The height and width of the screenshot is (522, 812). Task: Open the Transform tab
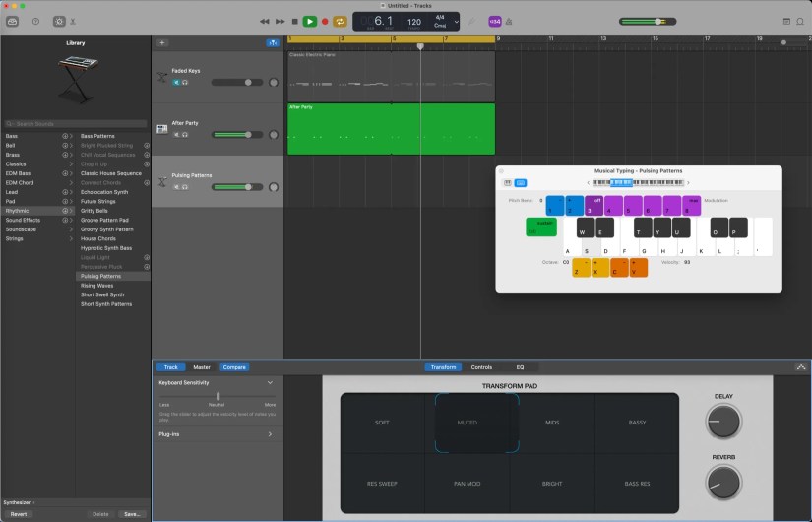coord(443,367)
